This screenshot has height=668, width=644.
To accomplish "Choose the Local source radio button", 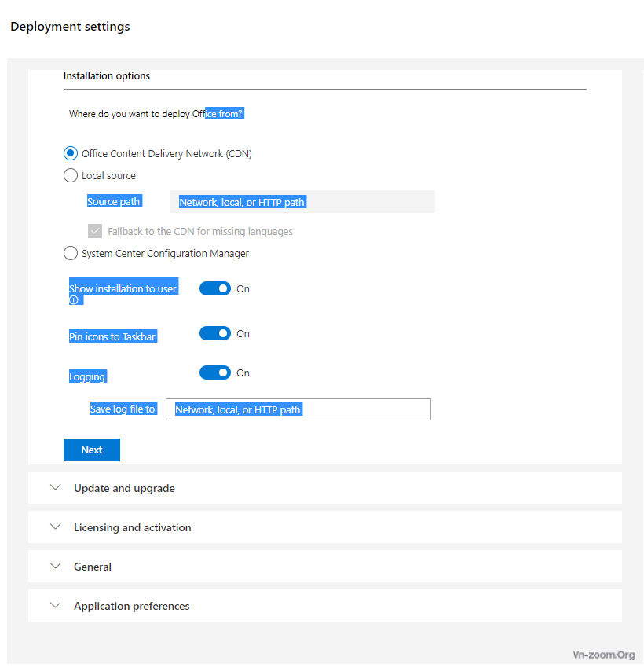I will coord(71,176).
